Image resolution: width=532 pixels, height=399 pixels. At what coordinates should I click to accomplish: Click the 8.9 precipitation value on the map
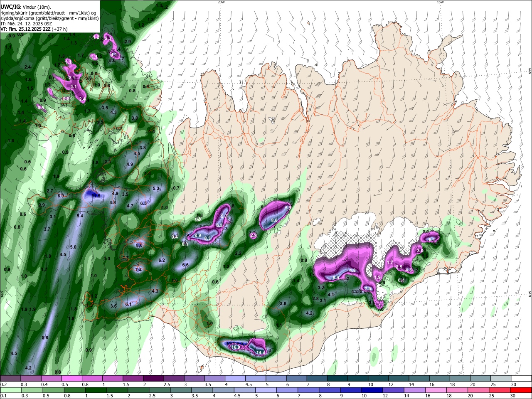pos(198,236)
